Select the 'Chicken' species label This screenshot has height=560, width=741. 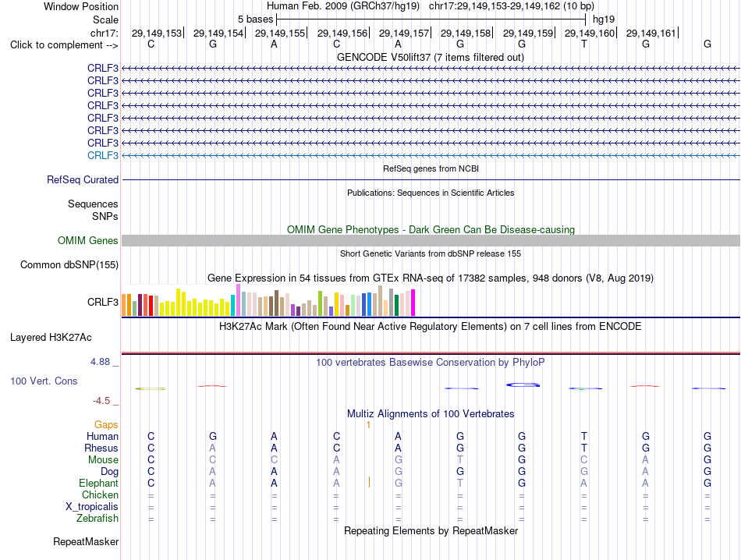pos(100,494)
